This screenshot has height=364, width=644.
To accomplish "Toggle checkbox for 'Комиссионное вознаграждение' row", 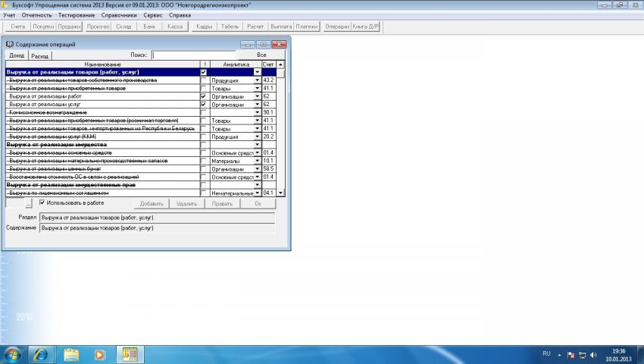I will pos(203,113).
